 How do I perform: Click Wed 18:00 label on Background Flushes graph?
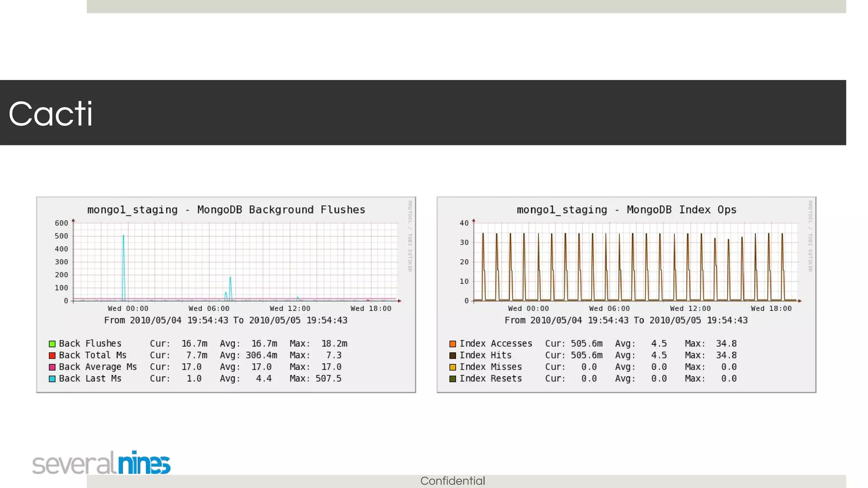click(371, 308)
